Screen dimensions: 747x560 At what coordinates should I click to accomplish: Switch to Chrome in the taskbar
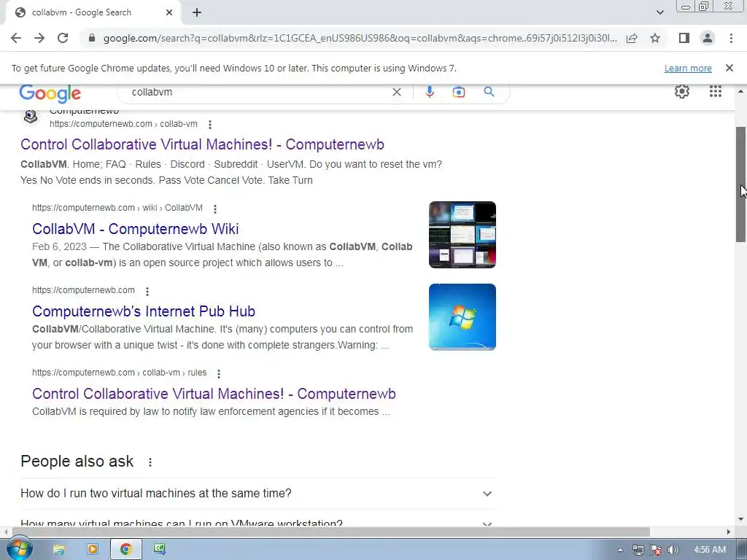tap(125, 550)
